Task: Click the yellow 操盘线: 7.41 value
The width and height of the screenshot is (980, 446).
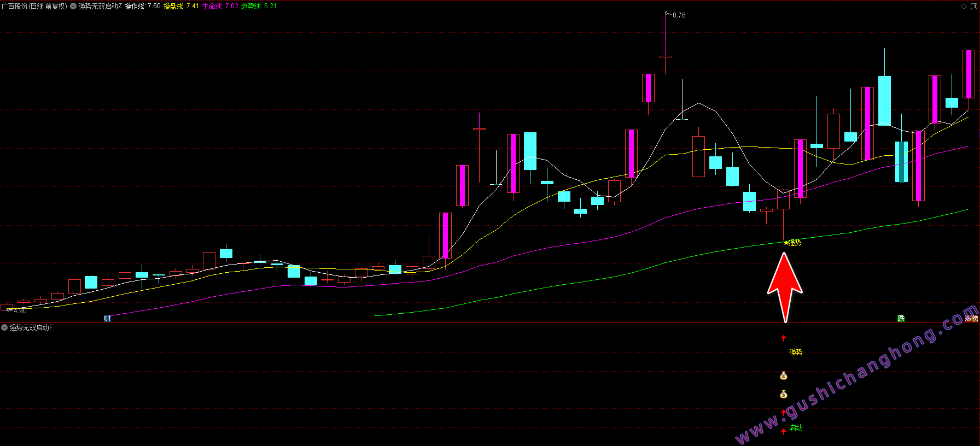Action: coord(182,7)
